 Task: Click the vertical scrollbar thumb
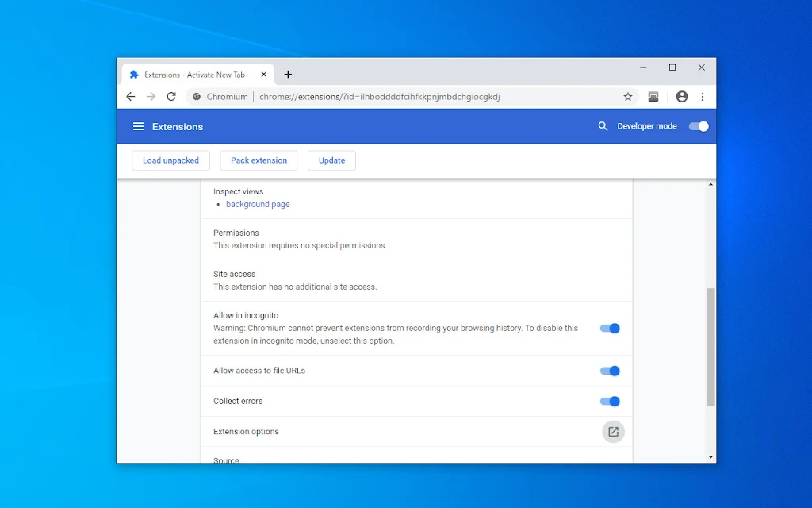[710, 348]
